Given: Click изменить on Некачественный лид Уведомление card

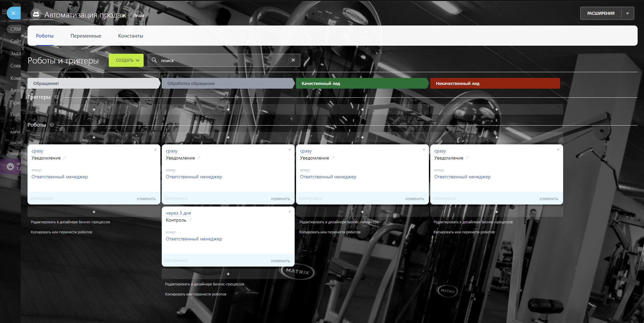Looking at the screenshot, I should click(549, 199).
